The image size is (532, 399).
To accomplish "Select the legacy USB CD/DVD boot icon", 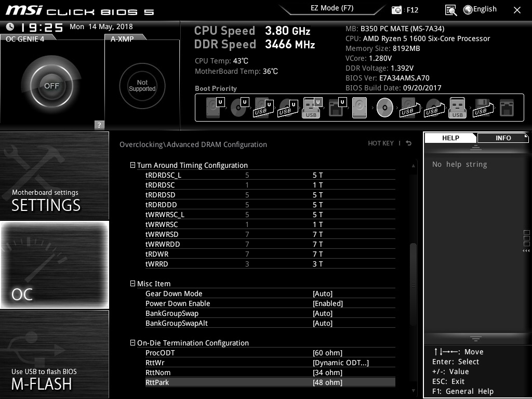I will point(434,108).
